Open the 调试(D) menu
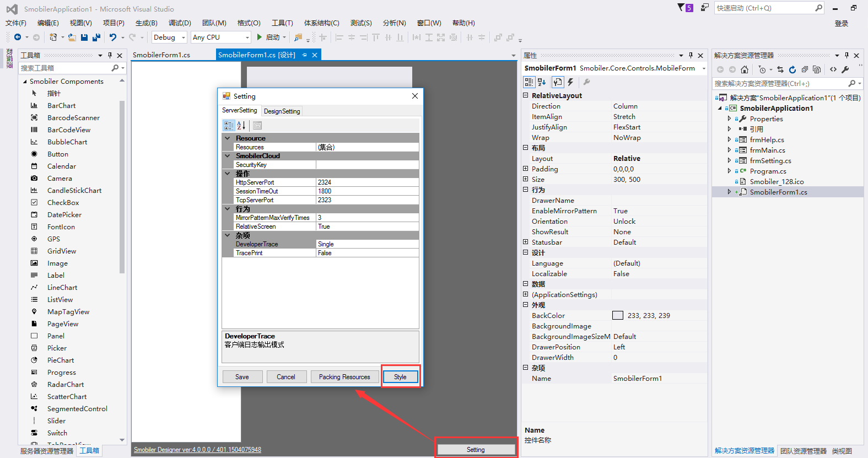The width and height of the screenshot is (868, 458). 180,23
